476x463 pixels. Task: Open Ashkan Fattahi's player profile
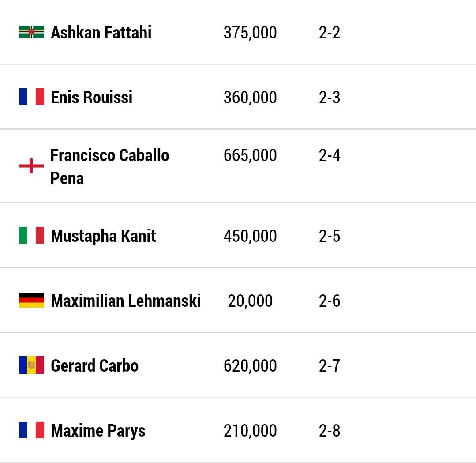coord(101,33)
